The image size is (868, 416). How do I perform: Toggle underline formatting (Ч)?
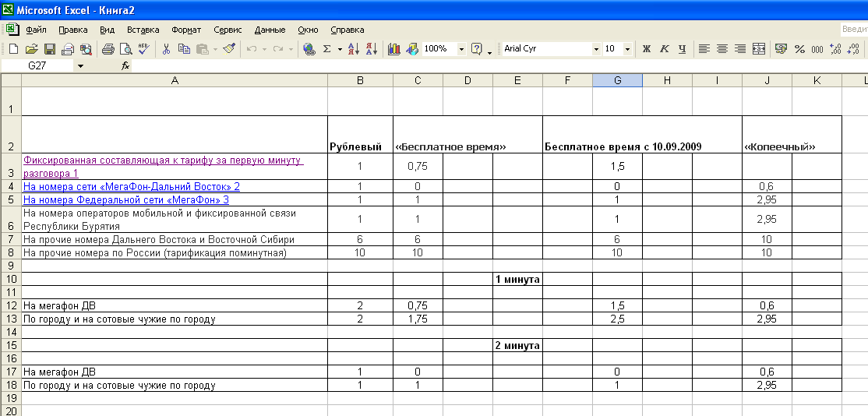682,48
